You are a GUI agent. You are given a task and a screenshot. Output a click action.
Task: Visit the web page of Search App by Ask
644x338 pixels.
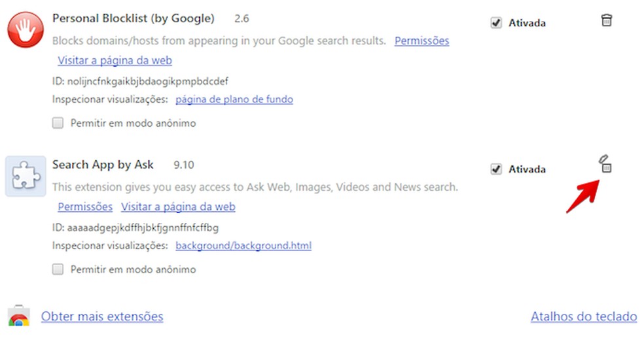[x=178, y=207]
